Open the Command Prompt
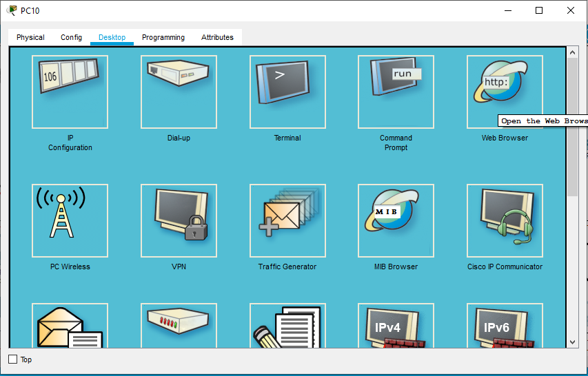The width and height of the screenshot is (588, 376). [396, 92]
